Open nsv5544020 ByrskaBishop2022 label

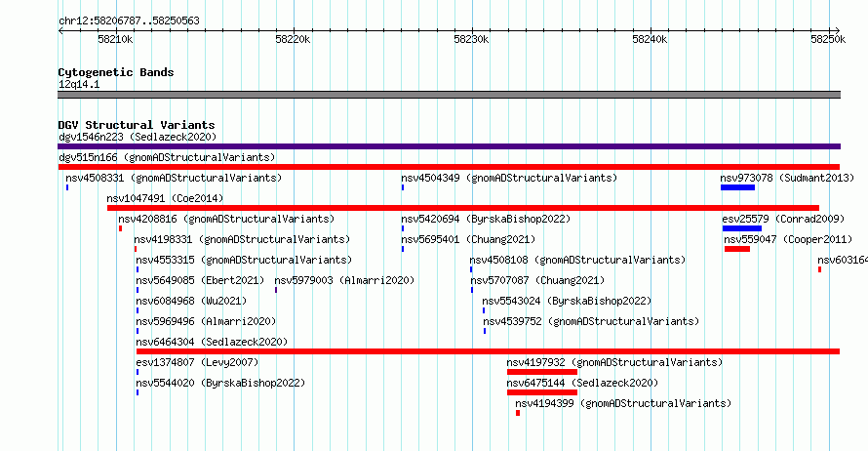coord(220,383)
